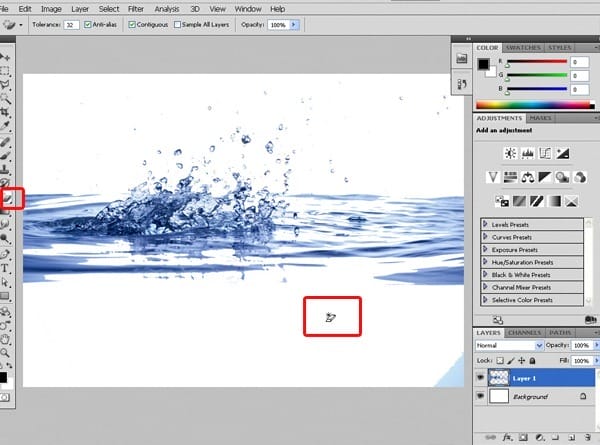The height and width of the screenshot is (445, 600).
Task: Add a Channel Mixer adjustment icon
Action: pos(580,177)
